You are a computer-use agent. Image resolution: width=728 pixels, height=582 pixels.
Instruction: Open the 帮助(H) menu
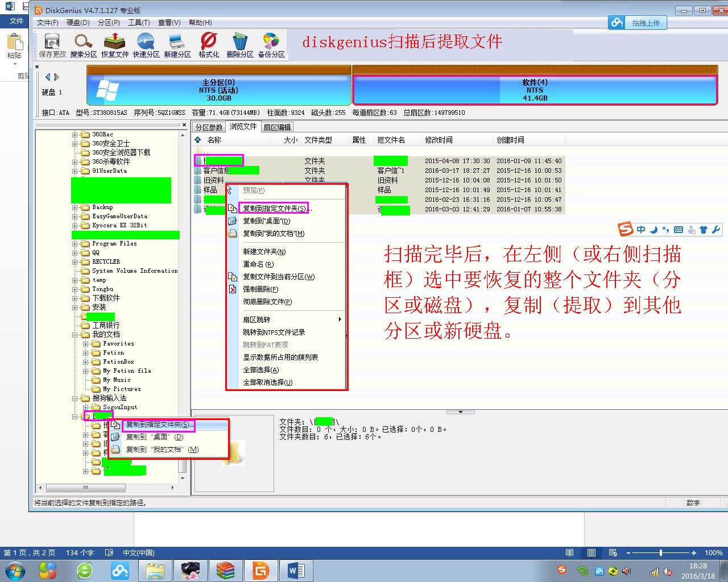coord(200,23)
